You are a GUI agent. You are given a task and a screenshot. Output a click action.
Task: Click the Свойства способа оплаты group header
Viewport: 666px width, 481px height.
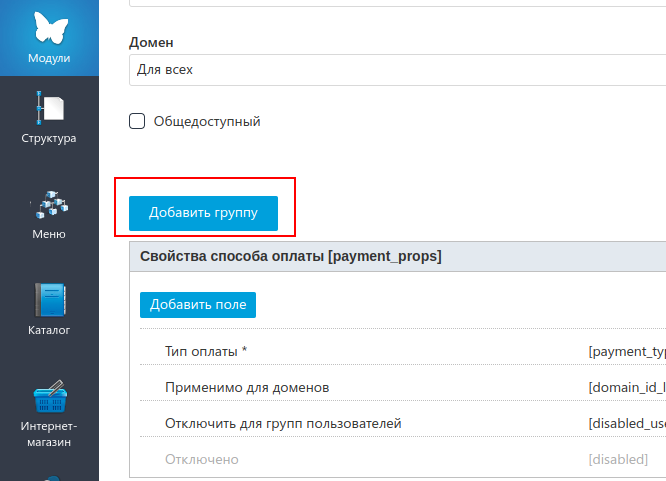pos(291,256)
